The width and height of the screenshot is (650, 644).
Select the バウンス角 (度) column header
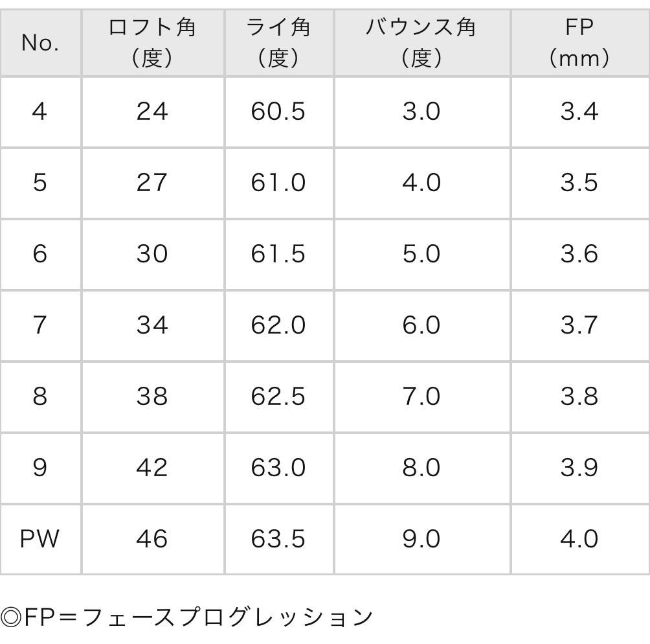[x=421, y=43]
